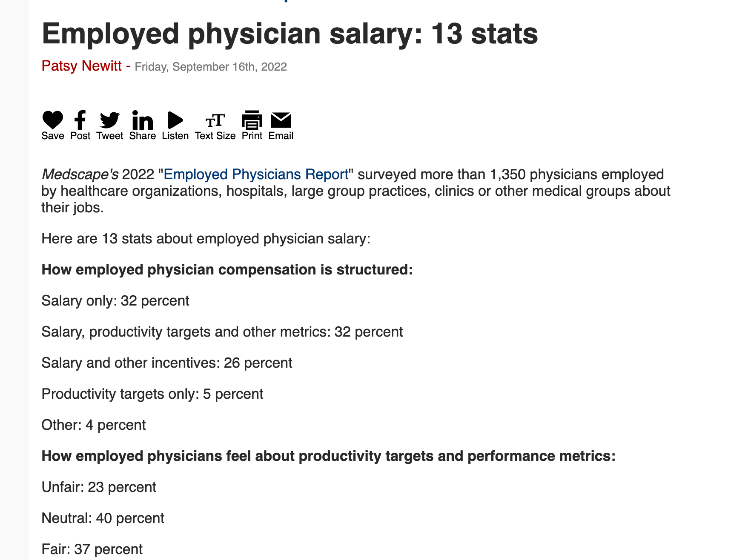751x560 pixels.
Task: Click the 'Neutral: 40 percent' line
Action: tap(103, 518)
